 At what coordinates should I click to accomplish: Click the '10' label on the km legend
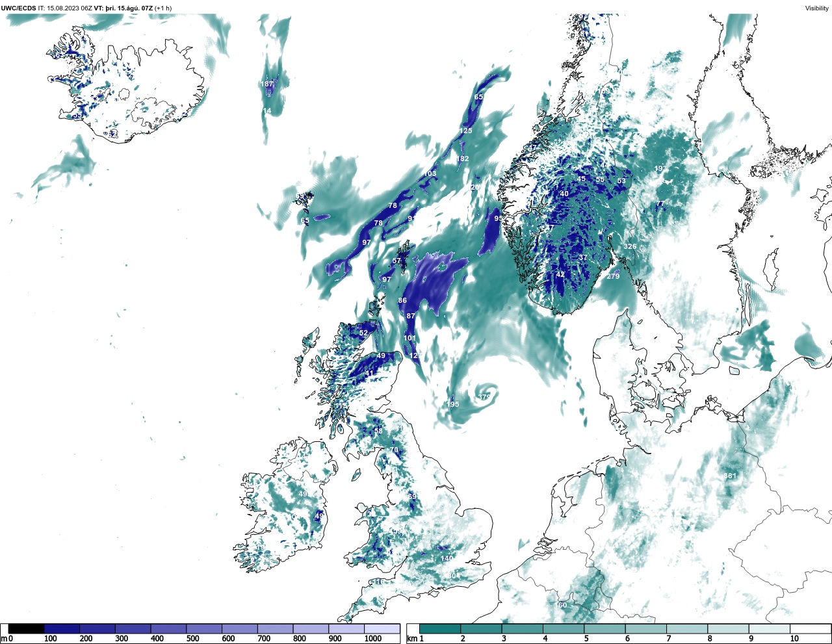click(x=794, y=639)
